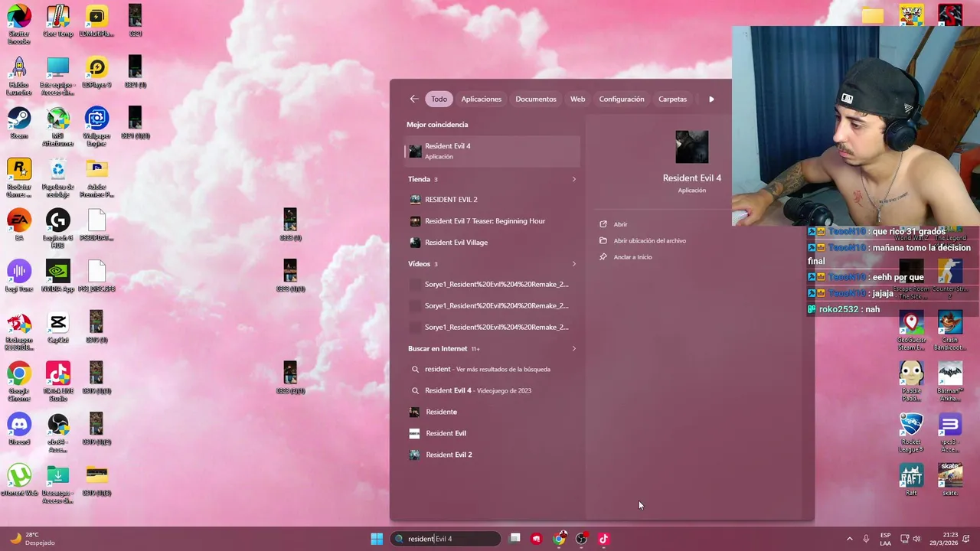Open the Raft game shortcut
980x551 pixels.
click(911, 481)
